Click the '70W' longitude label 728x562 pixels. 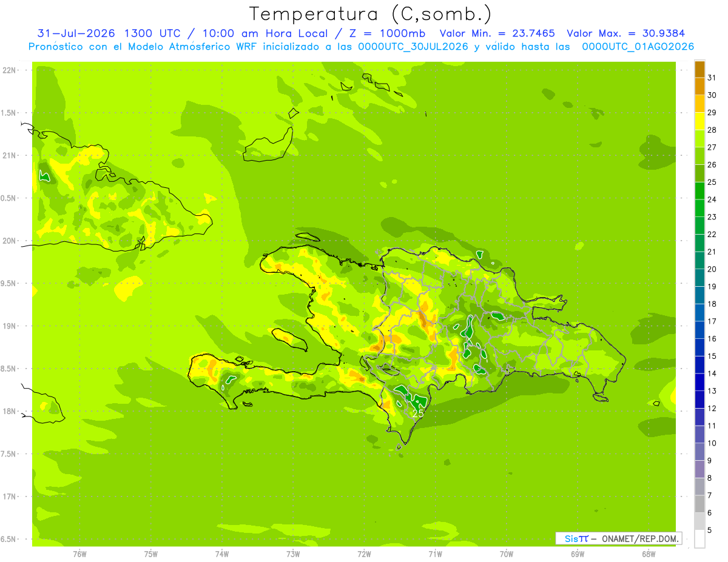507,554
